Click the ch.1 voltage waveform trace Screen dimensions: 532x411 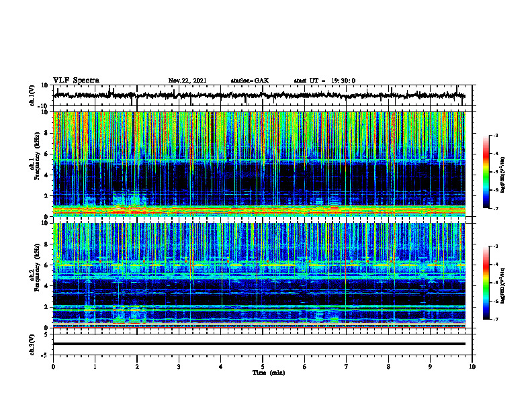pos(259,95)
